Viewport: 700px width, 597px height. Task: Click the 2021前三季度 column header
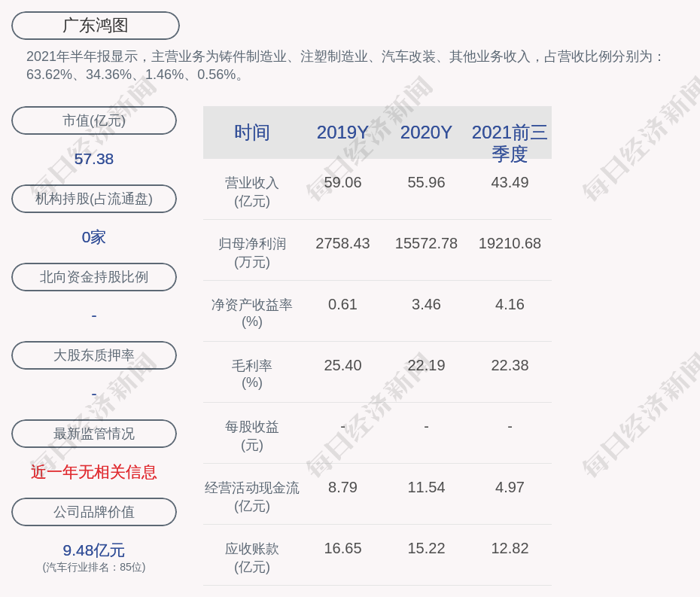[510, 143]
